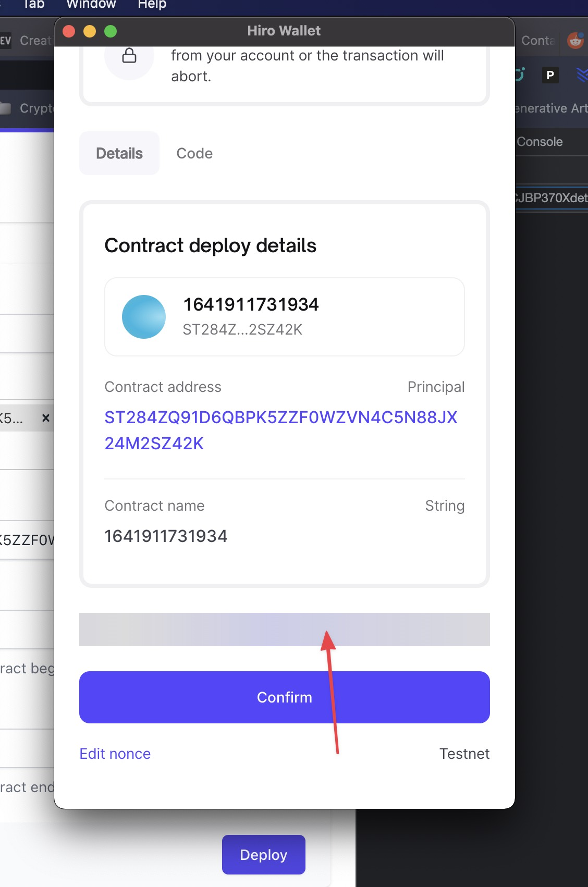This screenshot has width=588, height=887.
Task: Click the loading fee bar above Confirm
Action: pos(284,629)
